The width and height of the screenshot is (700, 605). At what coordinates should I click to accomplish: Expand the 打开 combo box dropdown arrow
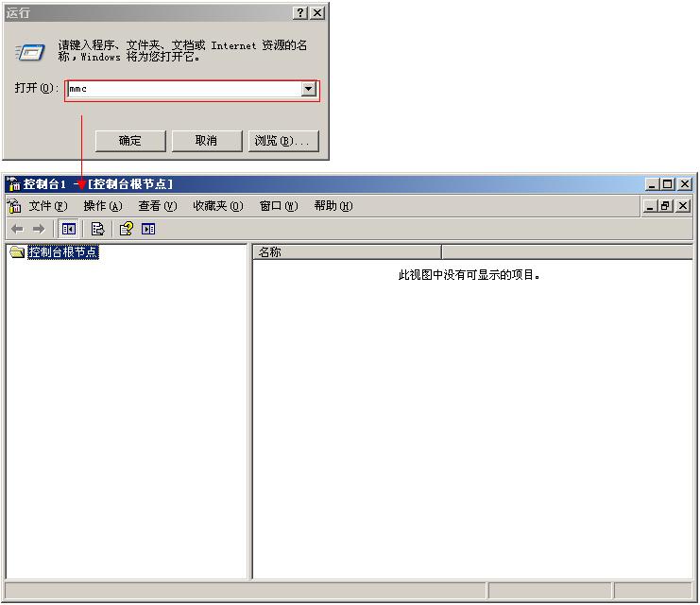pyautogui.click(x=308, y=89)
